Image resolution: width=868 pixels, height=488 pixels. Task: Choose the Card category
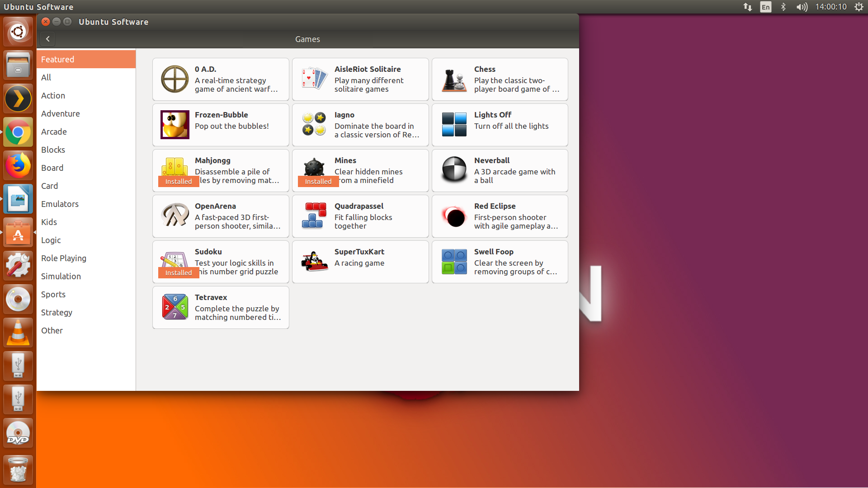click(x=86, y=186)
